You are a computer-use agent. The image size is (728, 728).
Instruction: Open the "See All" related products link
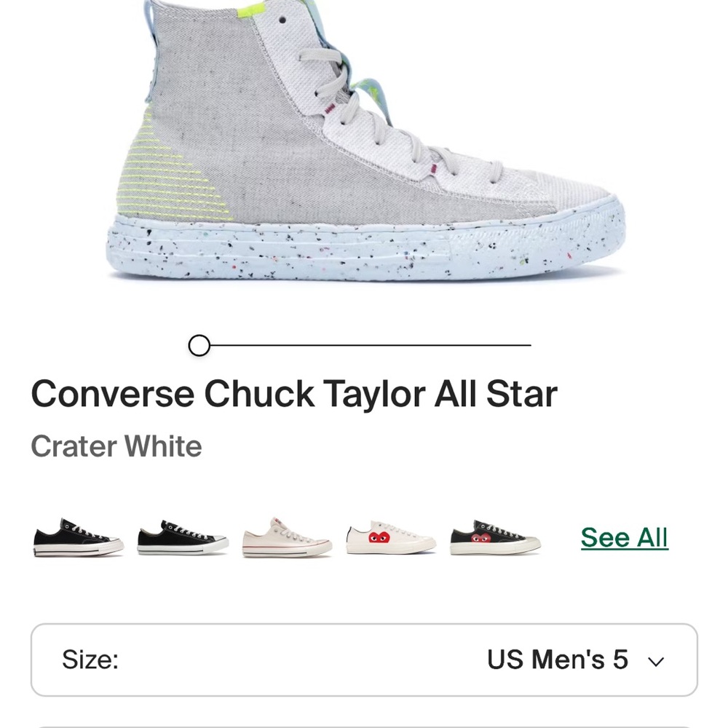pos(624,537)
